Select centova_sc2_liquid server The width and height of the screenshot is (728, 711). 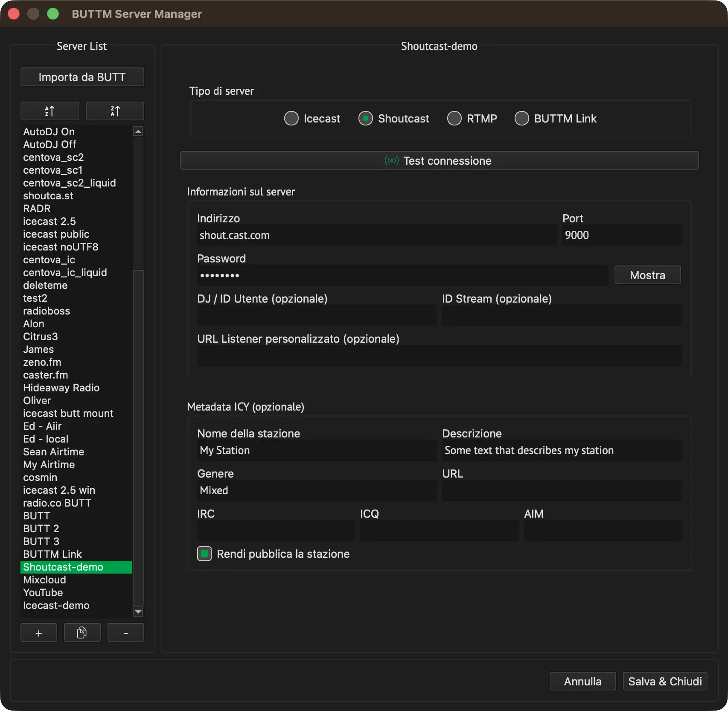pyautogui.click(x=76, y=183)
